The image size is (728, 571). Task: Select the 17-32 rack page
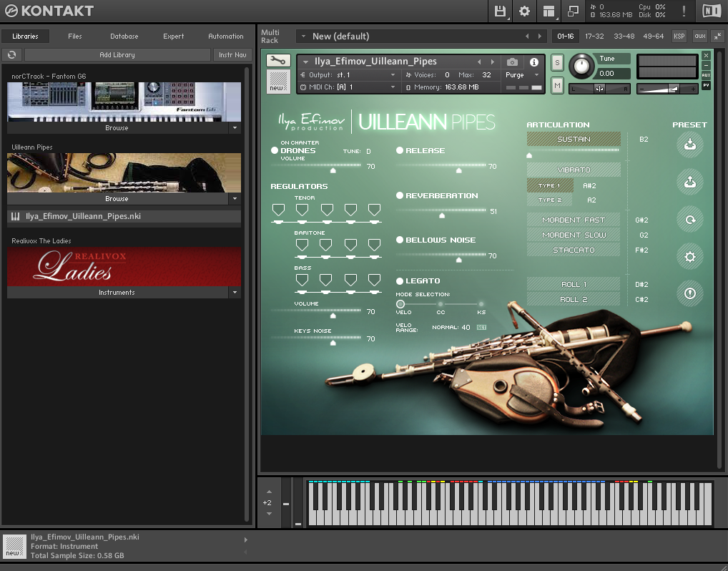[x=594, y=36]
